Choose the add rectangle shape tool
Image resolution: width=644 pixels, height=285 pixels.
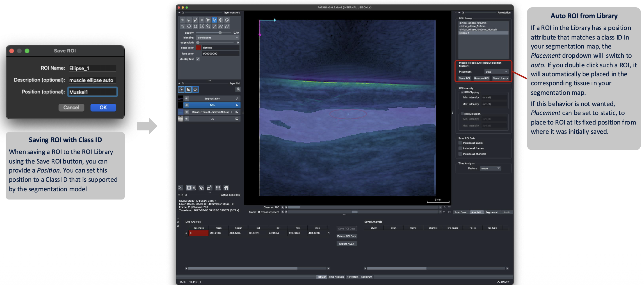(x=195, y=26)
